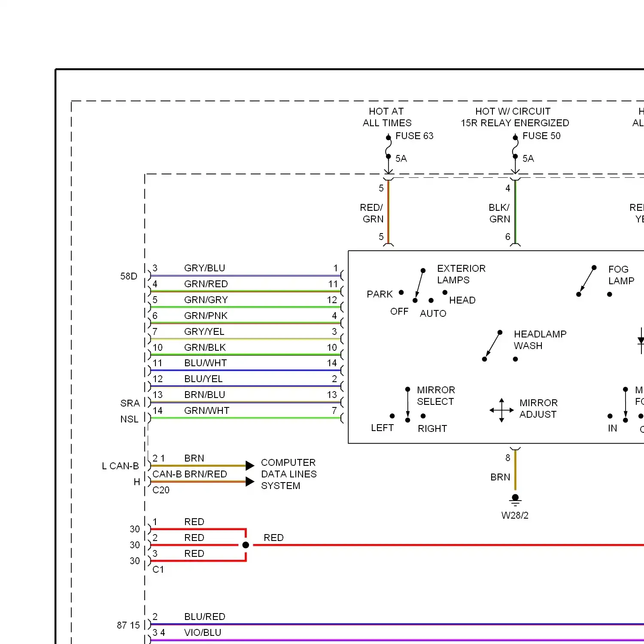This screenshot has width=644, height=644.
Task: Select the BRN/BLU wire label
Action: (x=205, y=395)
